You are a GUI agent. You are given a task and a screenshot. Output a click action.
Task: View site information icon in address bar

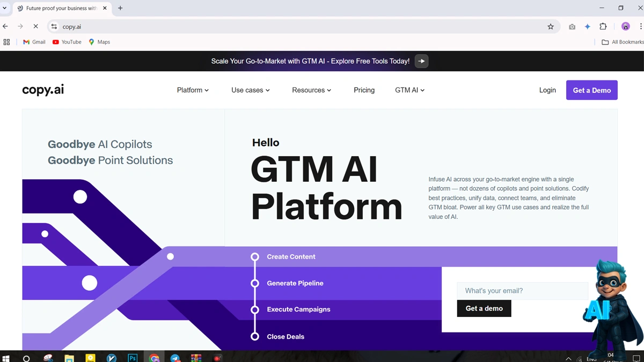click(54, 27)
